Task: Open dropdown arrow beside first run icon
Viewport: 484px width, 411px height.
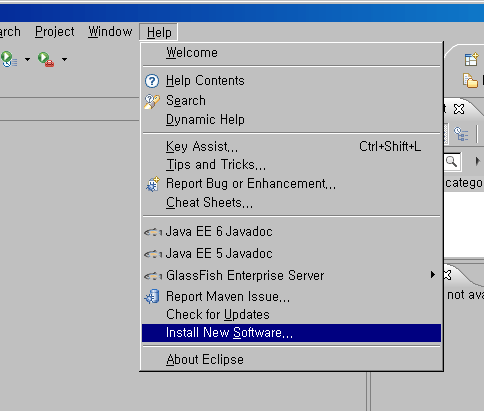Action: pos(27,60)
